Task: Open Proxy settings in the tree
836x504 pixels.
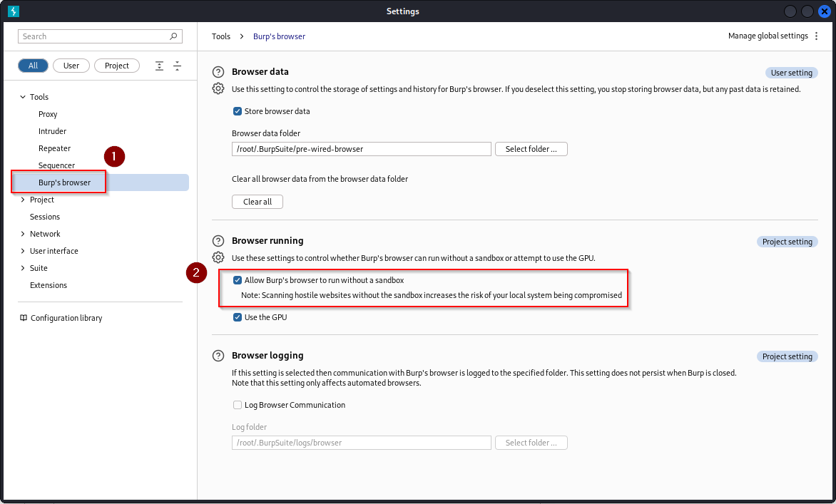Action: click(x=48, y=114)
